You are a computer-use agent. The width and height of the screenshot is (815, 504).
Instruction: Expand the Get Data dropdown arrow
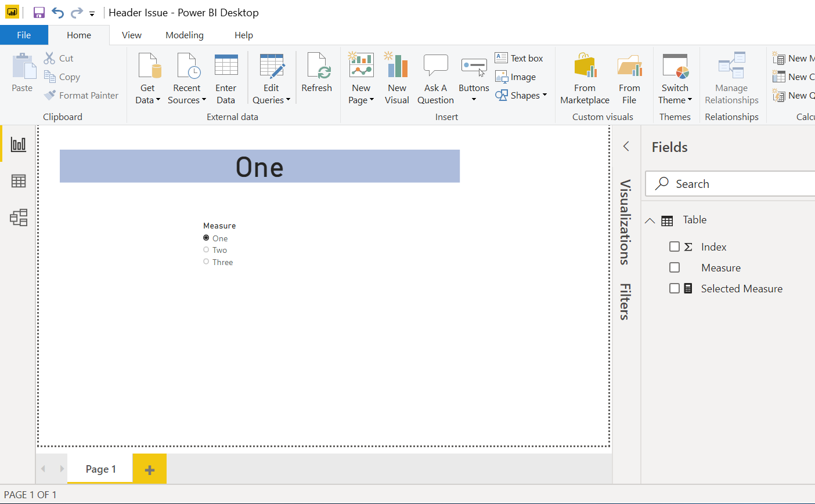(x=158, y=100)
